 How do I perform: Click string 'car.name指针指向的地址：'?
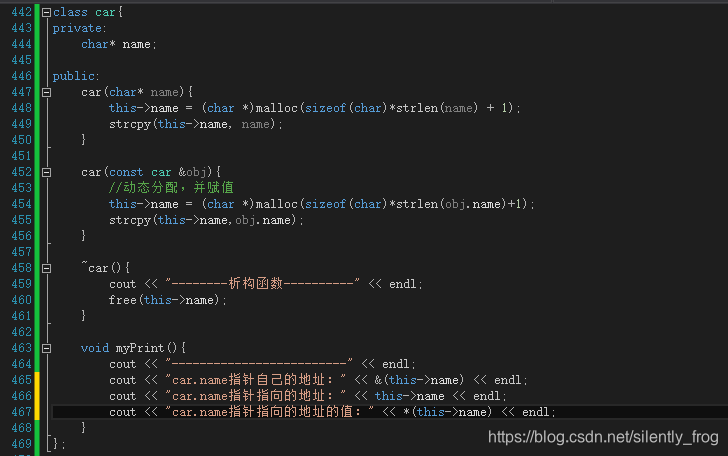[x=256, y=396]
